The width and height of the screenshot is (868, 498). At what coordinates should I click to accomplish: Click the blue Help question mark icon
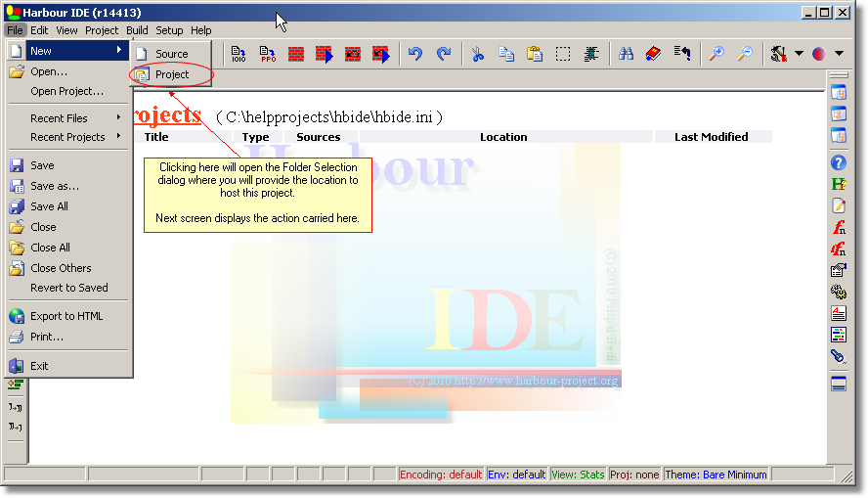click(x=838, y=162)
